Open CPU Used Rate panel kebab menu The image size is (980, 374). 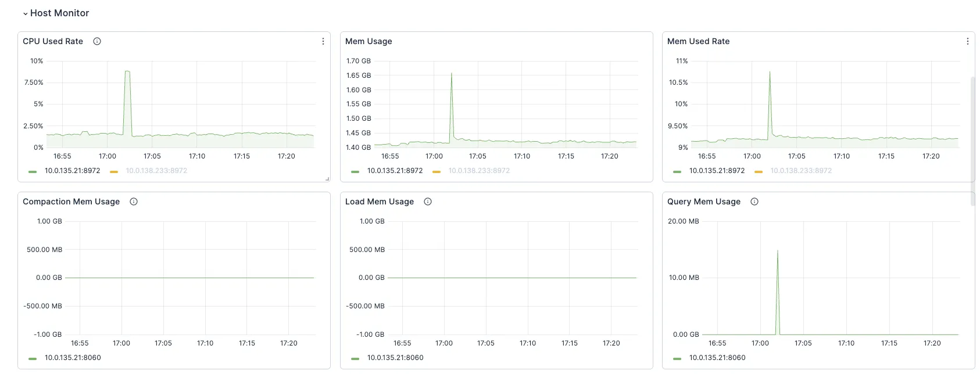coord(323,41)
